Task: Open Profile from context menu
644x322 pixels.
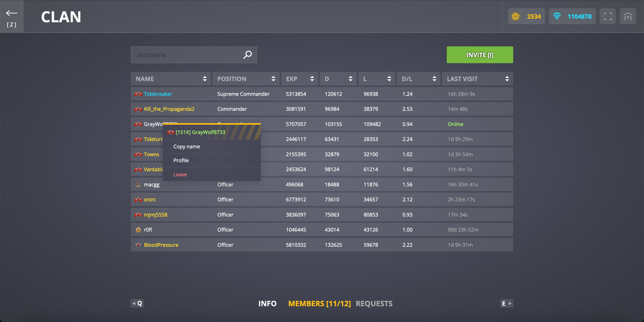Action: [212, 160]
